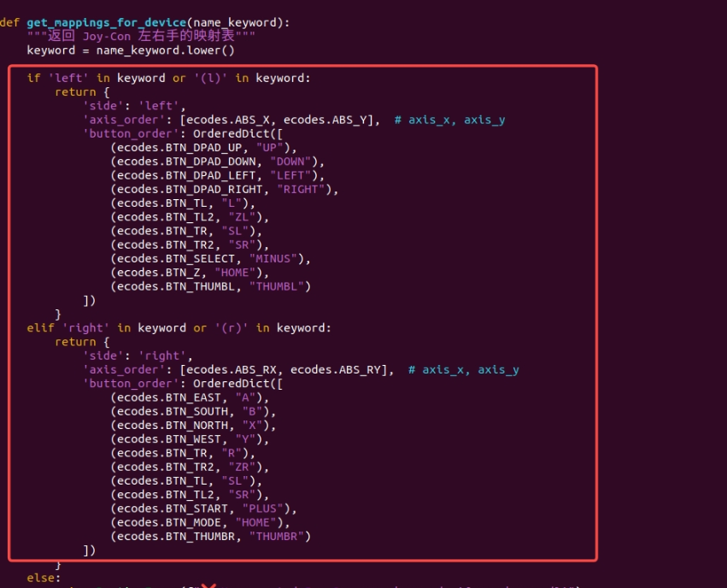Click the ecodes.BTN_DPAD_UP entry
Screen dimensions: 727x588
pyautogui.click(x=166, y=148)
